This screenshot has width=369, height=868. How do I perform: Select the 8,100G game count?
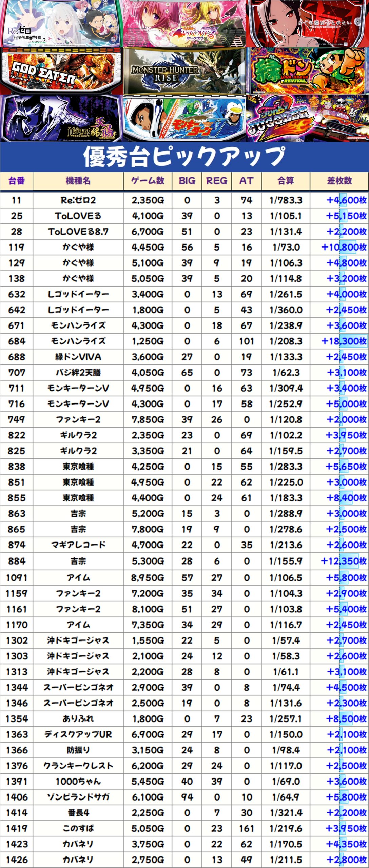click(148, 609)
